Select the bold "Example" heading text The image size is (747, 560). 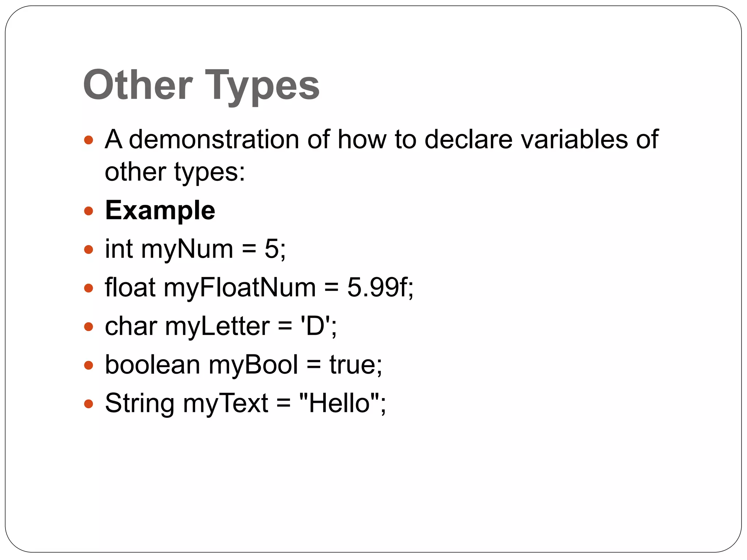160,210
